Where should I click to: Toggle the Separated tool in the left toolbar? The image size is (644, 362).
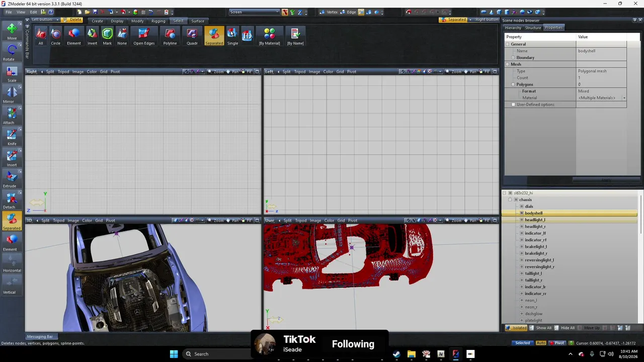(12, 221)
